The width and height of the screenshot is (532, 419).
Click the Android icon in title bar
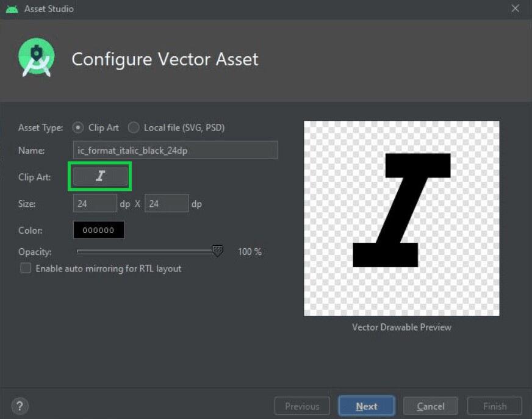point(12,9)
